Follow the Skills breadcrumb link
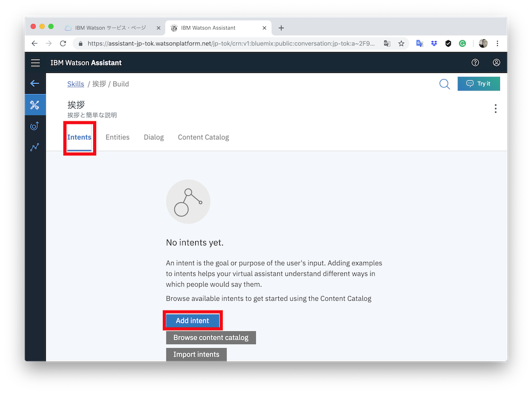 [x=76, y=84]
